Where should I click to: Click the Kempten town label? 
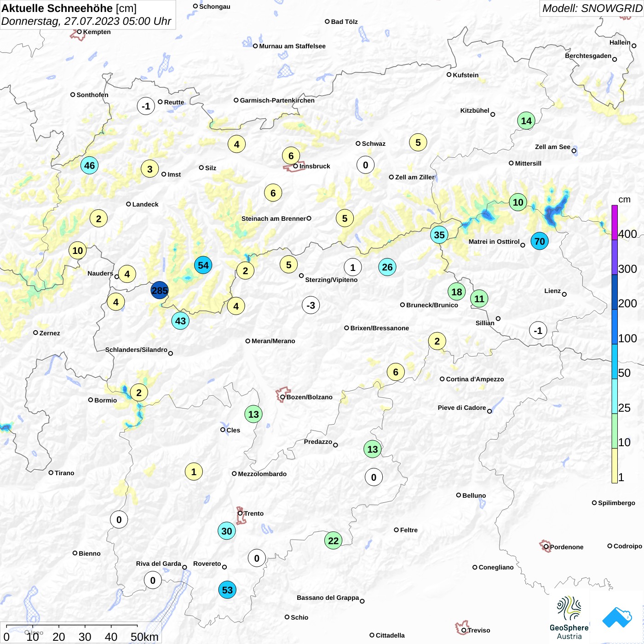click(x=97, y=32)
